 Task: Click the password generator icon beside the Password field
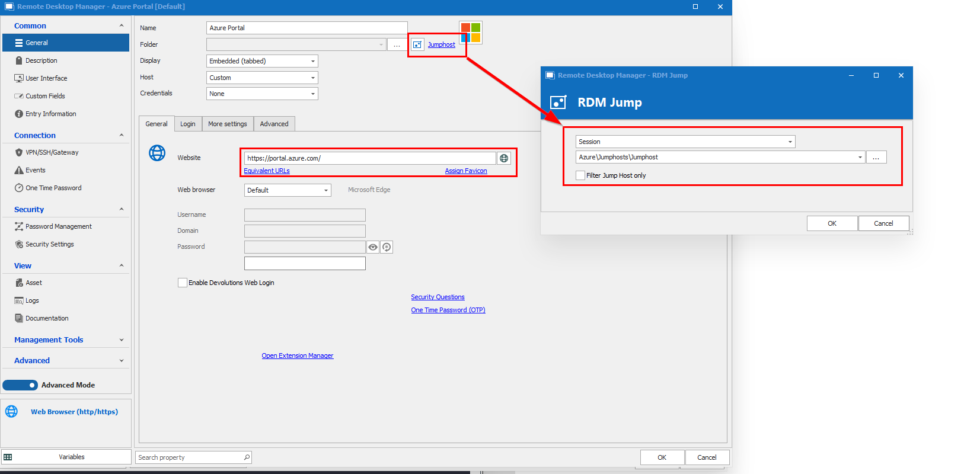click(387, 247)
